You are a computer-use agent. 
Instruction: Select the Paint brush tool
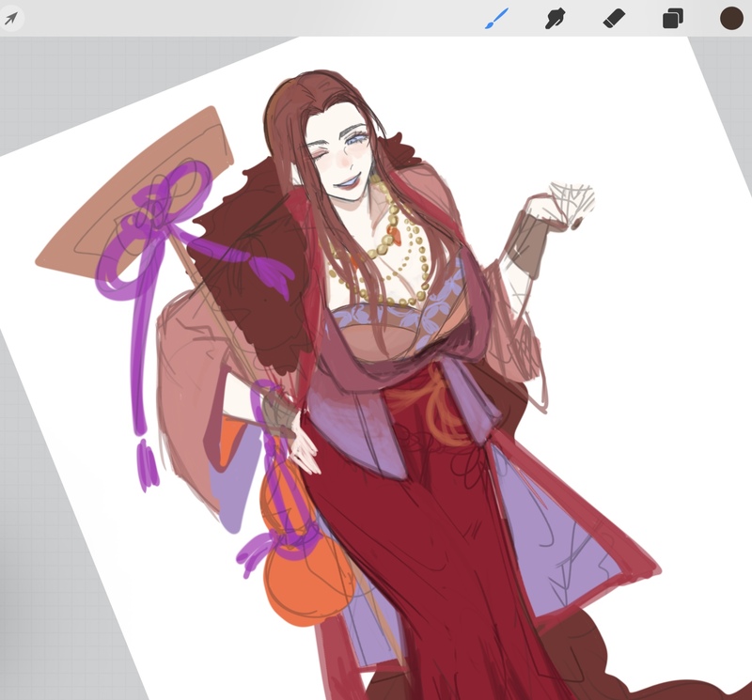[496, 18]
